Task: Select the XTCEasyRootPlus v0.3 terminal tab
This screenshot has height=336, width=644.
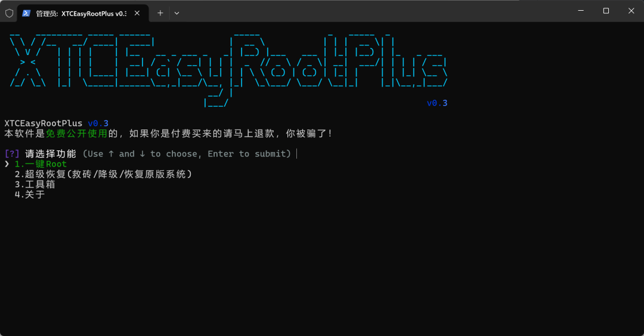Action: click(81, 13)
